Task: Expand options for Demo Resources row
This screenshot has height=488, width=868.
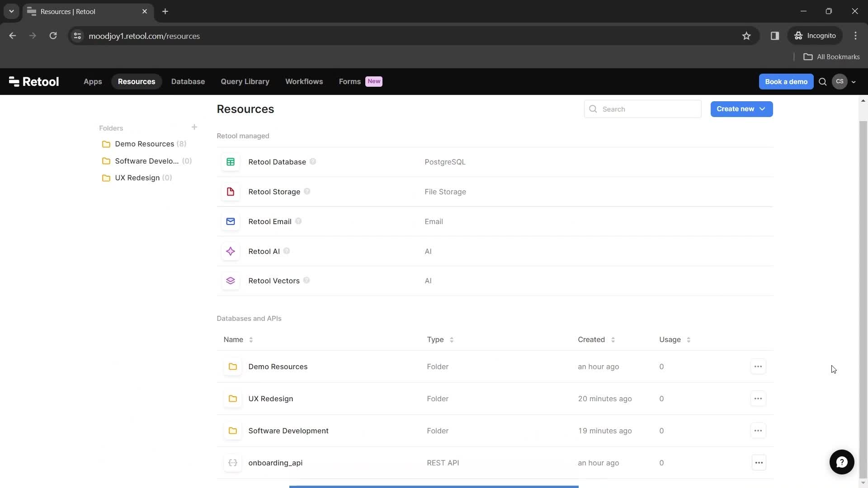Action: [x=758, y=366]
